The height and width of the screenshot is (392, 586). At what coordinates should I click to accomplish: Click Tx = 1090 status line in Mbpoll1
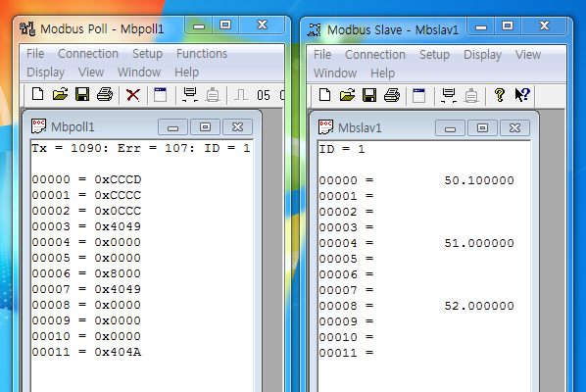[141, 148]
